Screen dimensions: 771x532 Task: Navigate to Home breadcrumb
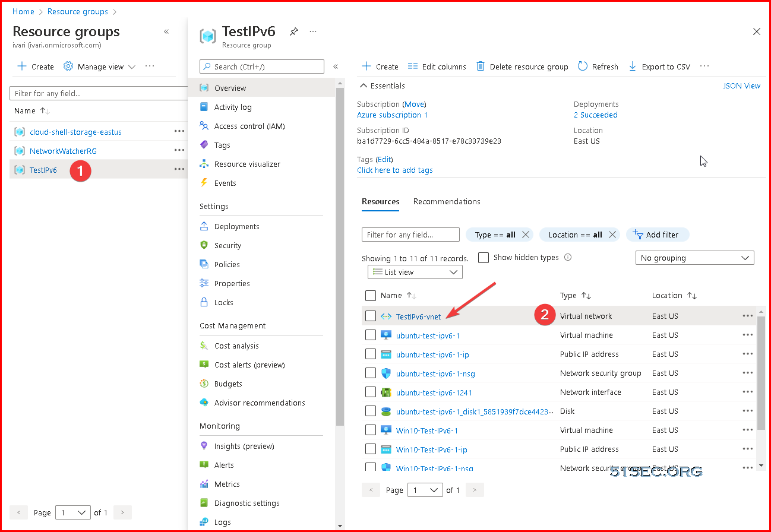pos(23,11)
